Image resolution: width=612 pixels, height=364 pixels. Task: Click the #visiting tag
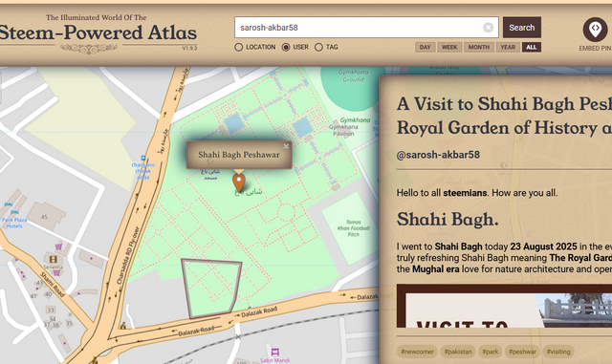558,352
